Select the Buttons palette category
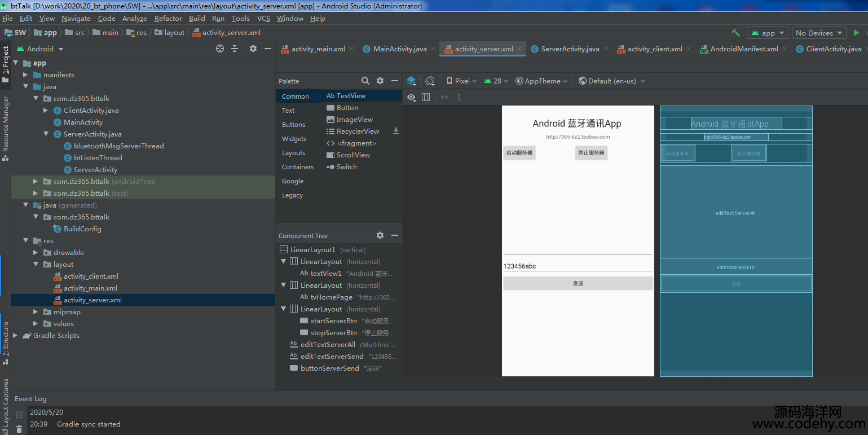Screen dimensions: 868x435 pos(293,124)
